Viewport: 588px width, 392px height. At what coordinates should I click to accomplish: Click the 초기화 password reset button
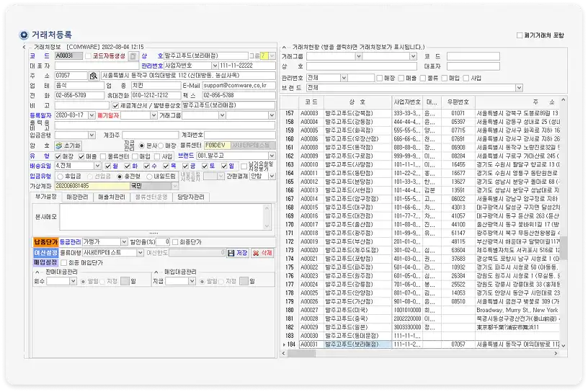68,146
